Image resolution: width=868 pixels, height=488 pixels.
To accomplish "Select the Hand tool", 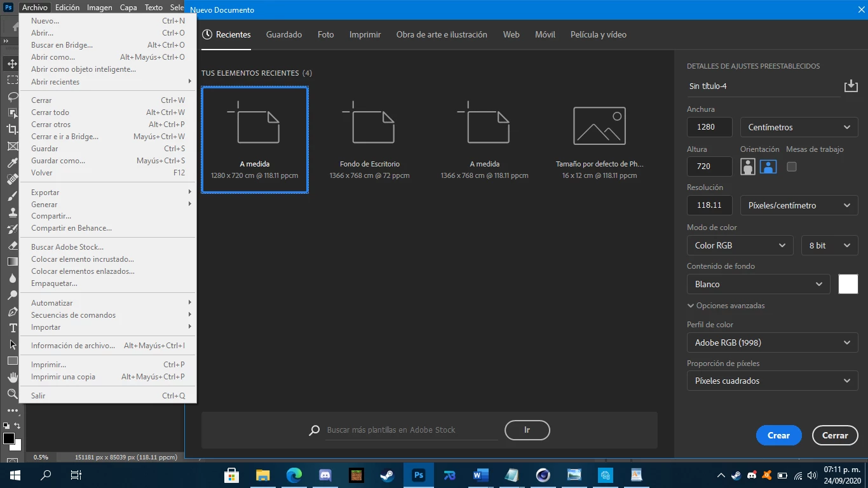I will 12,377.
